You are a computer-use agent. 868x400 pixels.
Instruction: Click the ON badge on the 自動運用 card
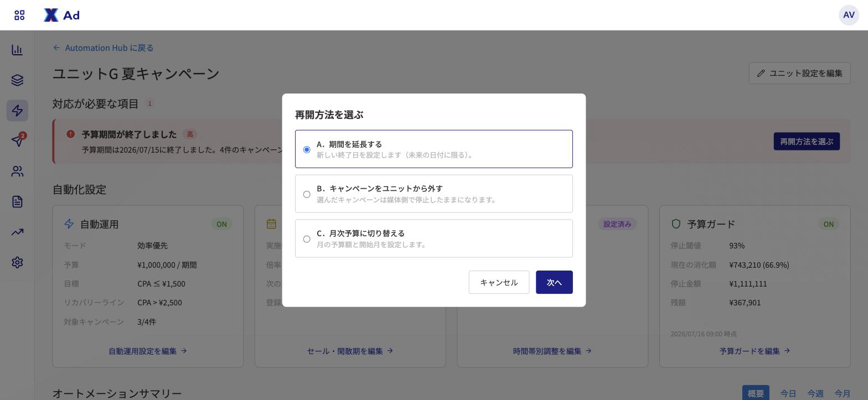tap(221, 224)
